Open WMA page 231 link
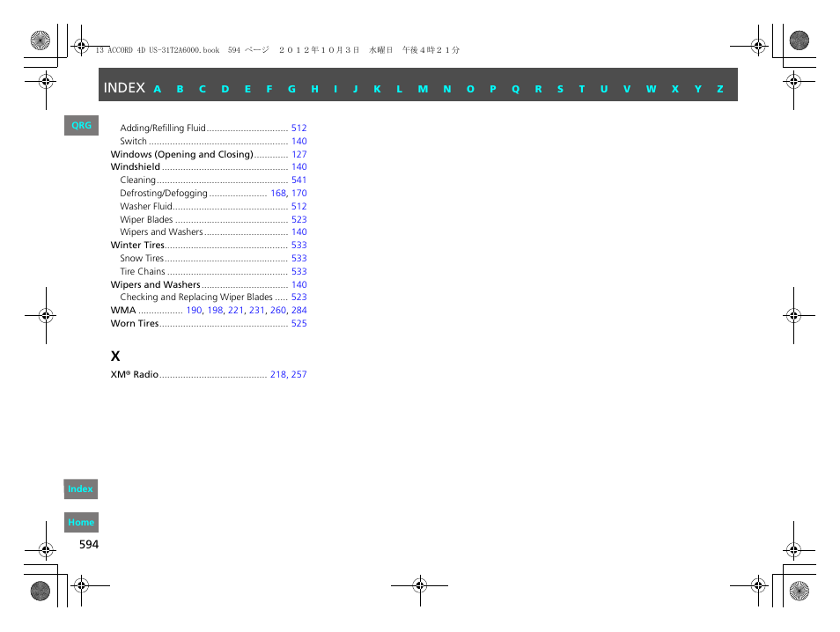This screenshot has width=840, height=632. click(256, 310)
